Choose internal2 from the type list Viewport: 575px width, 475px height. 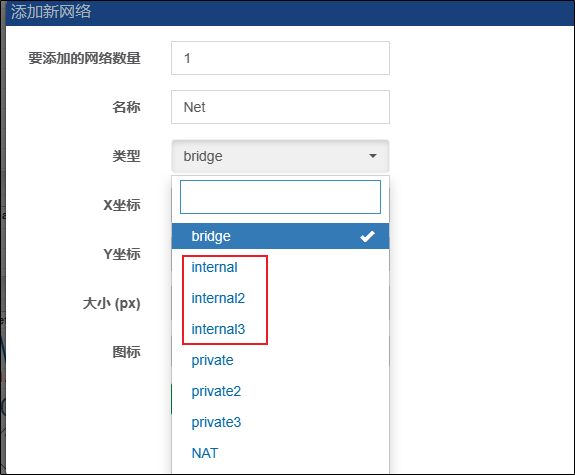coord(280,298)
